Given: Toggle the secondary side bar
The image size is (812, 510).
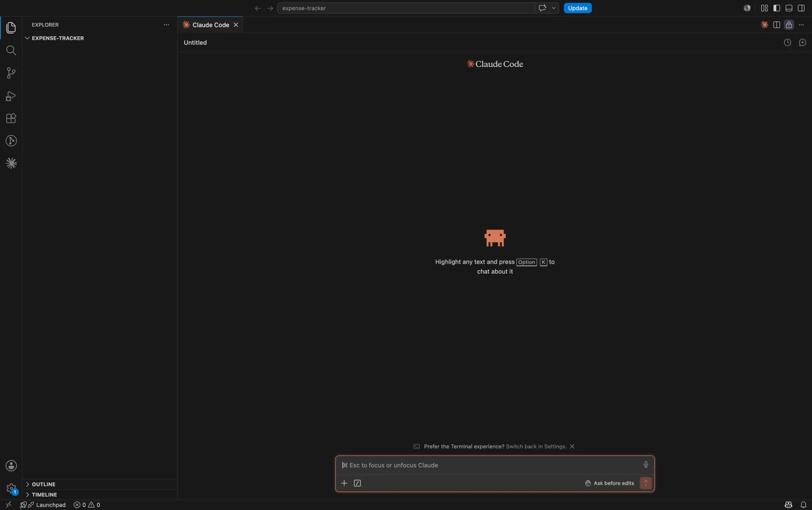Looking at the screenshot, I should coord(801,8).
